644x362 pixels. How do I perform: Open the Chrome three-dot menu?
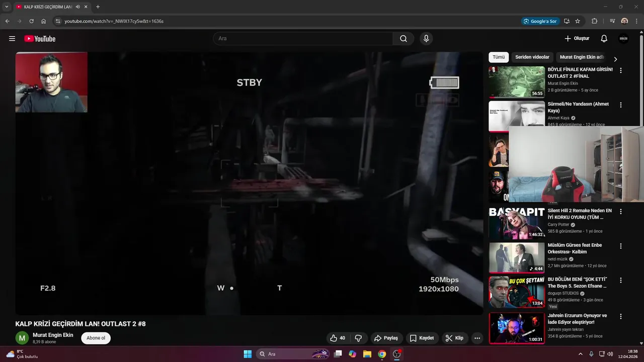(636, 21)
